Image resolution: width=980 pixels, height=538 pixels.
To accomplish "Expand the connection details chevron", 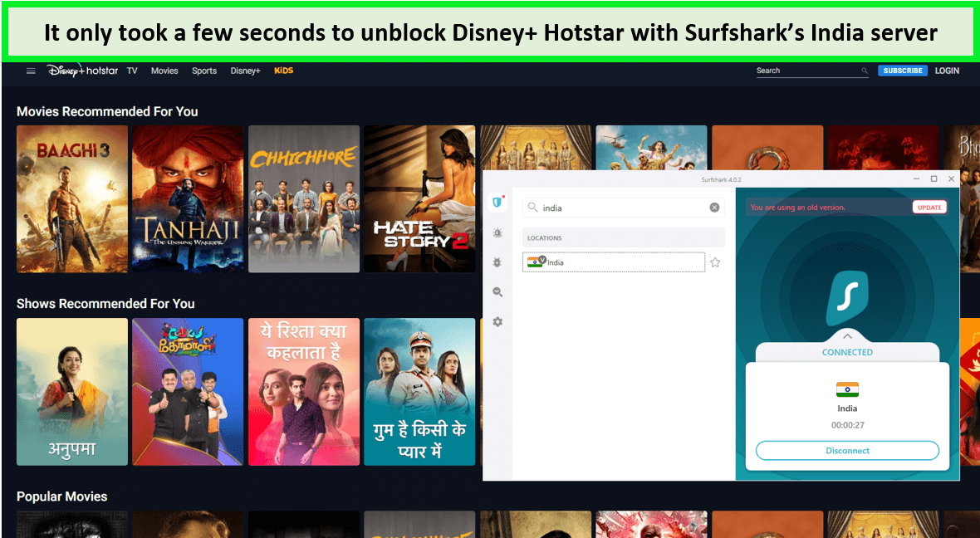I will coord(847,336).
